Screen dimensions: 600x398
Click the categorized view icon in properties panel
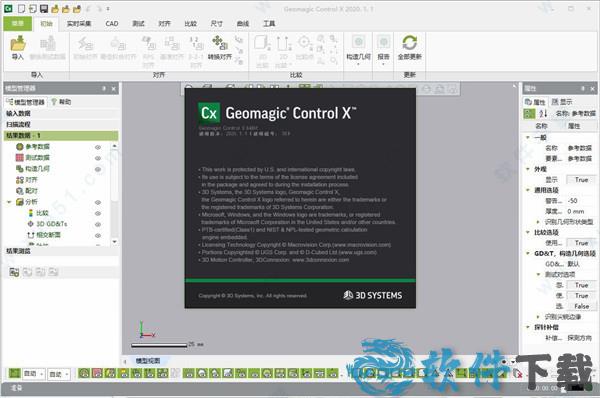529,113
